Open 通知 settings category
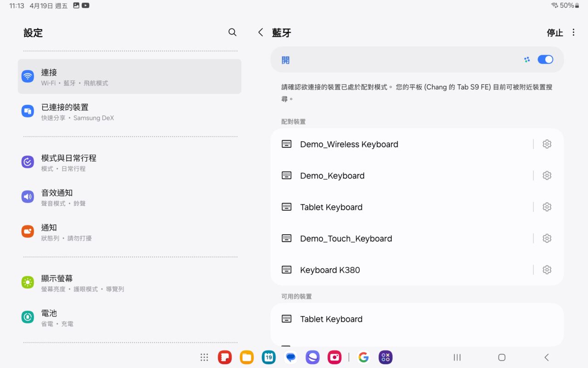The height and width of the screenshot is (368, 588). pyautogui.click(x=130, y=232)
